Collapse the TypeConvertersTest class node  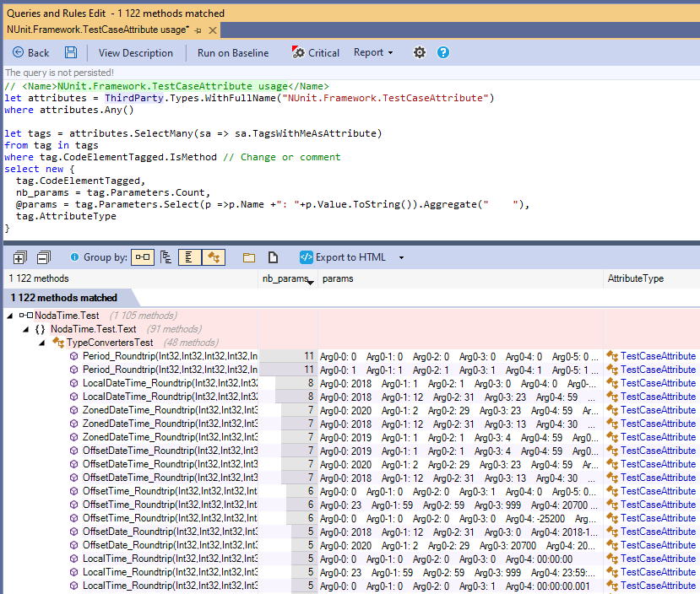pyautogui.click(x=42, y=343)
